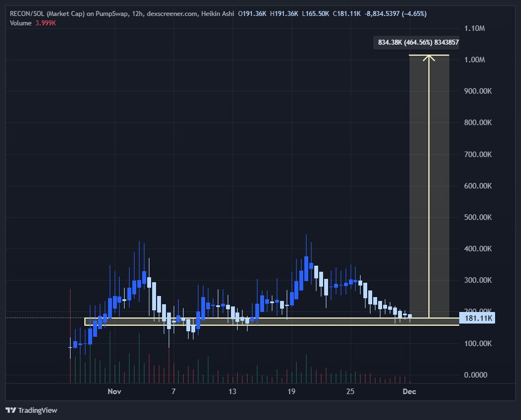
Task: Click the low value L165.50K
Action: click(315, 14)
